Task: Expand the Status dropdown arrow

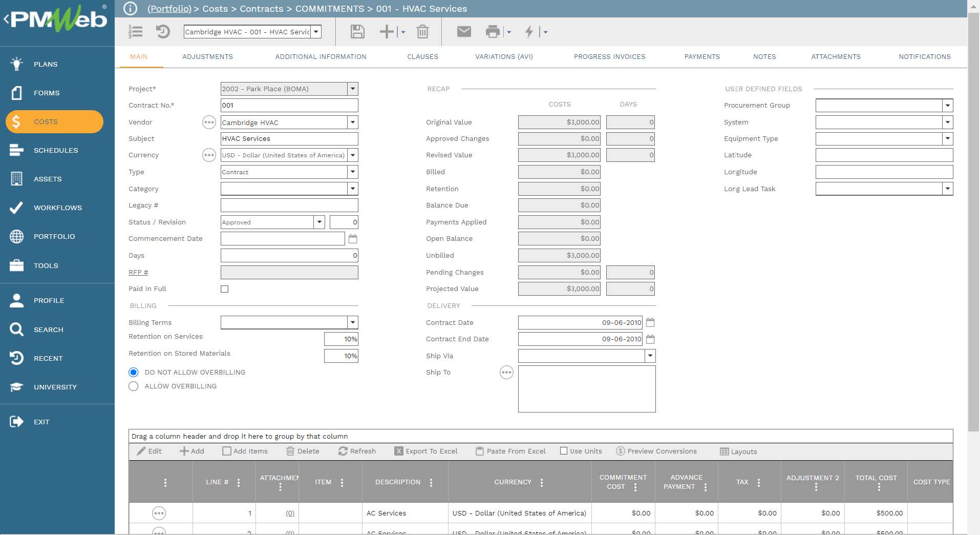Action: [319, 222]
